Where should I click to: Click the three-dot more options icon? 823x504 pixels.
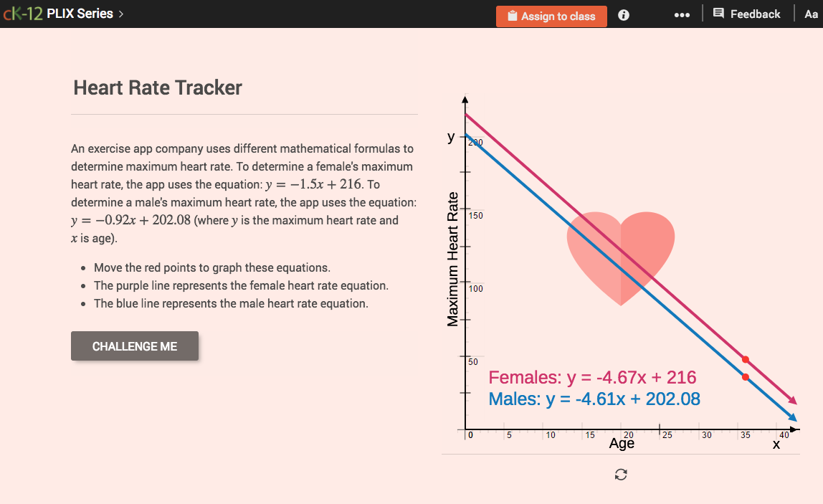pyautogui.click(x=682, y=14)
